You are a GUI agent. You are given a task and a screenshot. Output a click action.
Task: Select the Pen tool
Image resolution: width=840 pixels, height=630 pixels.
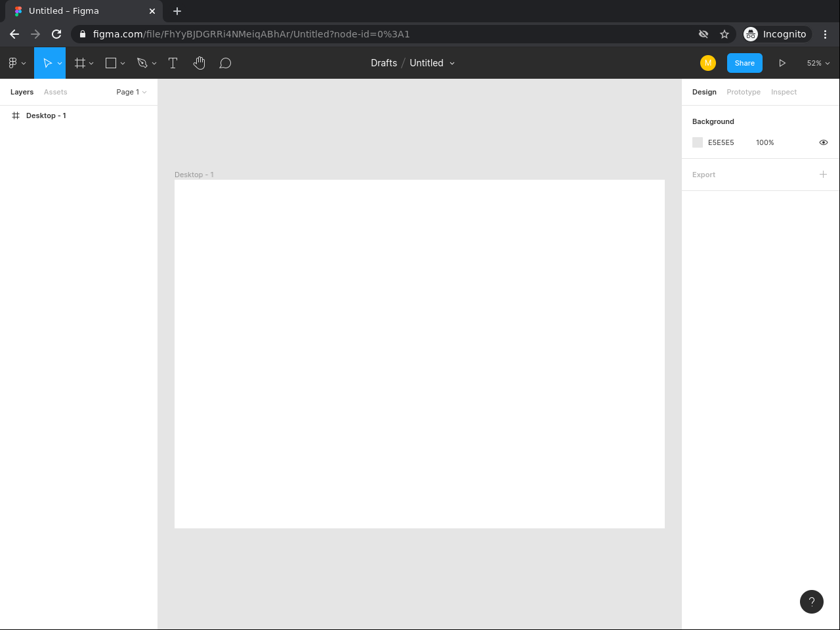pyautogui.click(x=142, y=63)
